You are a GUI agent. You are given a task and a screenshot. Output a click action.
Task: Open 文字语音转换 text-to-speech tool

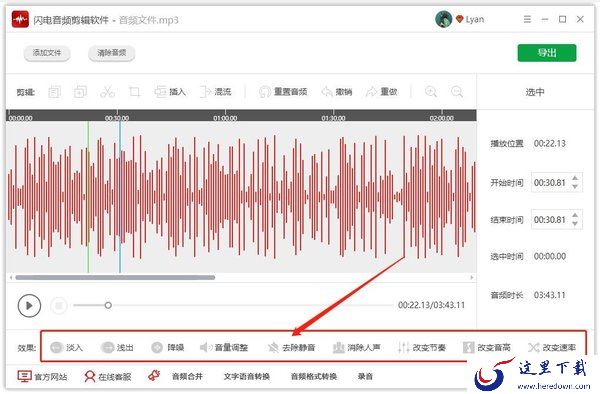(247, 376)
